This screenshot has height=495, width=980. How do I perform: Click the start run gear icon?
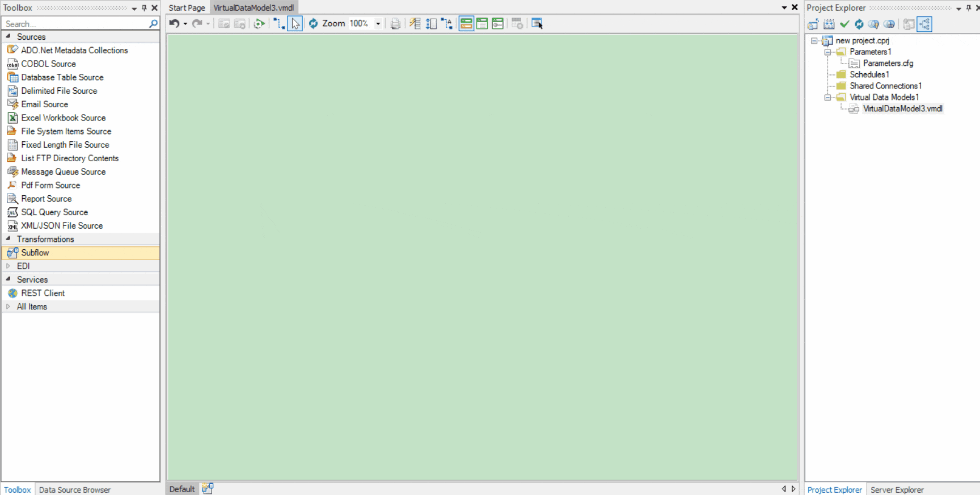coord(259,23)
